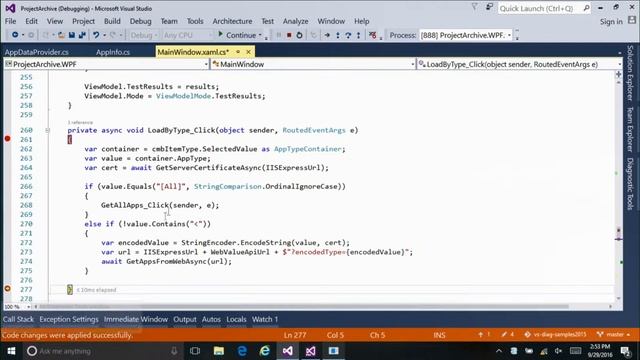Open File Explorer from the taskbar
This screenshot has height=360, width=640.
(x=218, y=351)
